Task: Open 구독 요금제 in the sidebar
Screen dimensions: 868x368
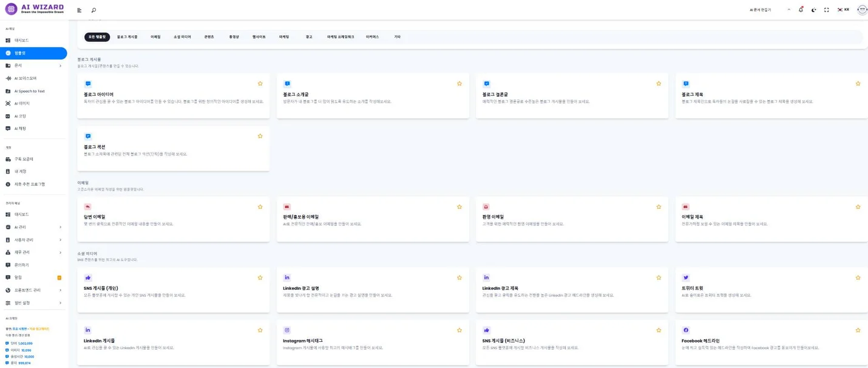Action: pyautogui.click(x=33, y=159)
